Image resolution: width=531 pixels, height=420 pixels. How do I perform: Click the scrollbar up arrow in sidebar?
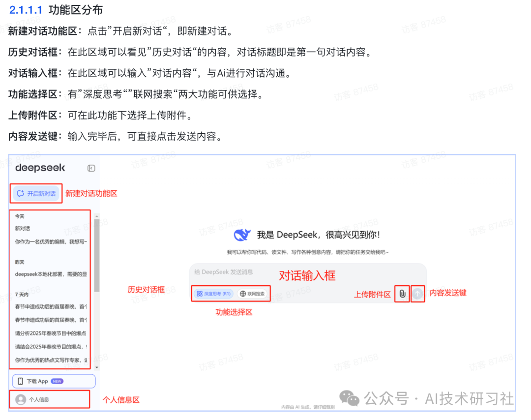97,216
